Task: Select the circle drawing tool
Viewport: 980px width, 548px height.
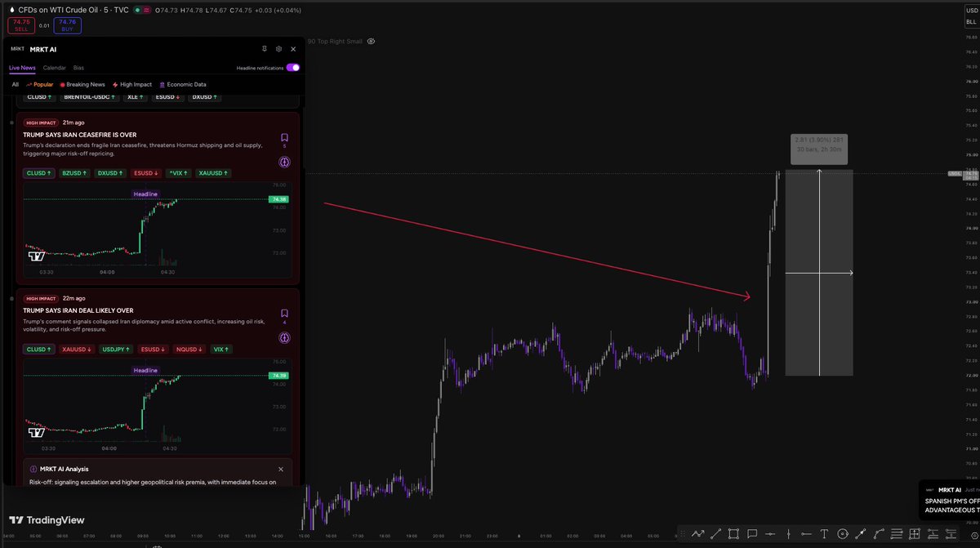Action: pos(842,534)
